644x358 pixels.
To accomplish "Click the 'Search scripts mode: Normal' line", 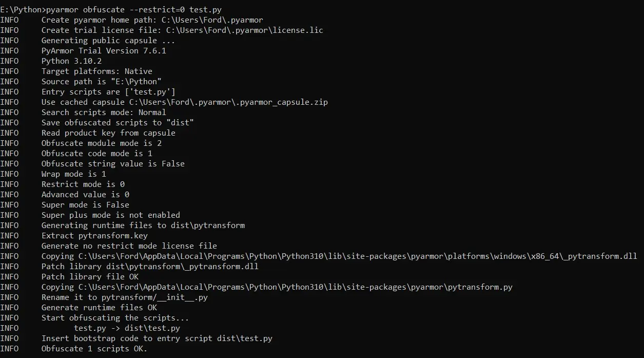I will coord(104,112).
